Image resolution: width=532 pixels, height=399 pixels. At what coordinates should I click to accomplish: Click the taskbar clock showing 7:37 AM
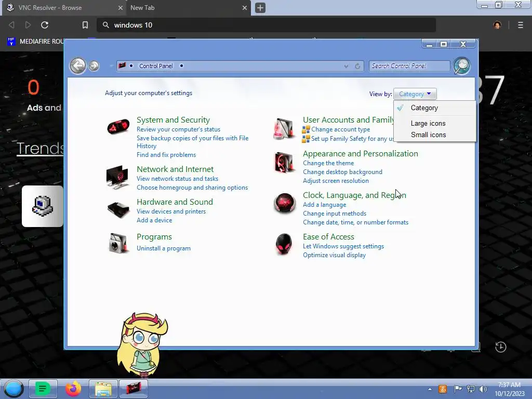(509, 389)
